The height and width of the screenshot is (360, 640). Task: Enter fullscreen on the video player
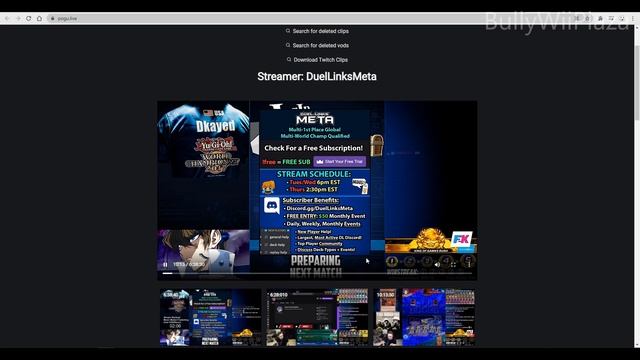pyautogui.click(x=453, y=264)
